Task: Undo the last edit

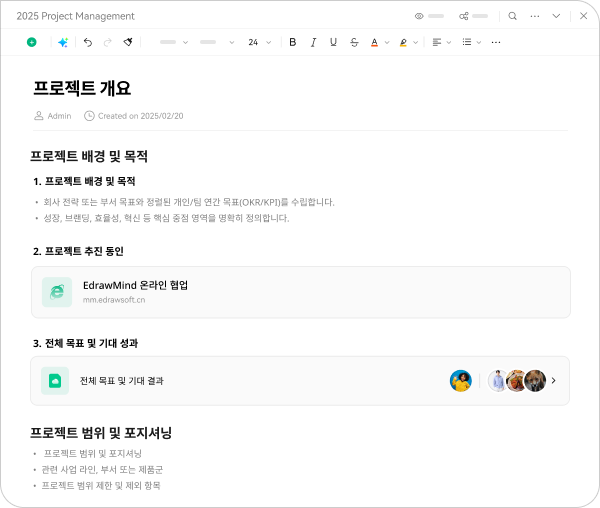Action: (88, 42)
